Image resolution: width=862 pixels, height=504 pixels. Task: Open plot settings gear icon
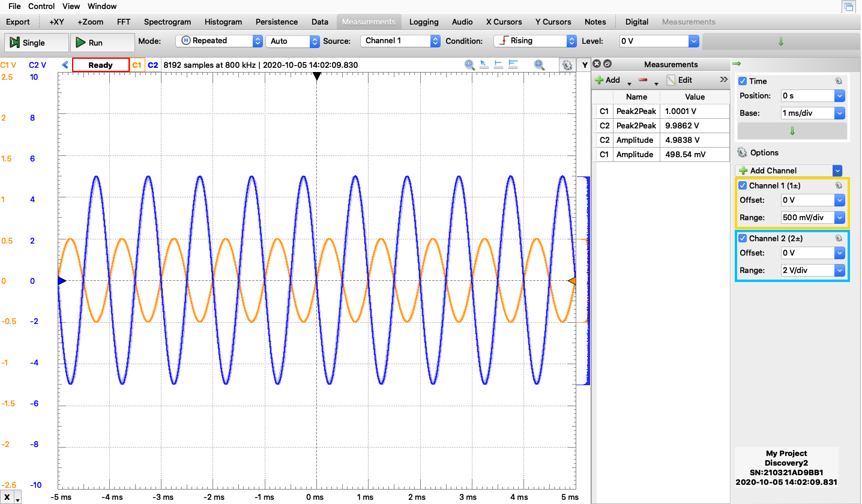(x=566, y=65)
